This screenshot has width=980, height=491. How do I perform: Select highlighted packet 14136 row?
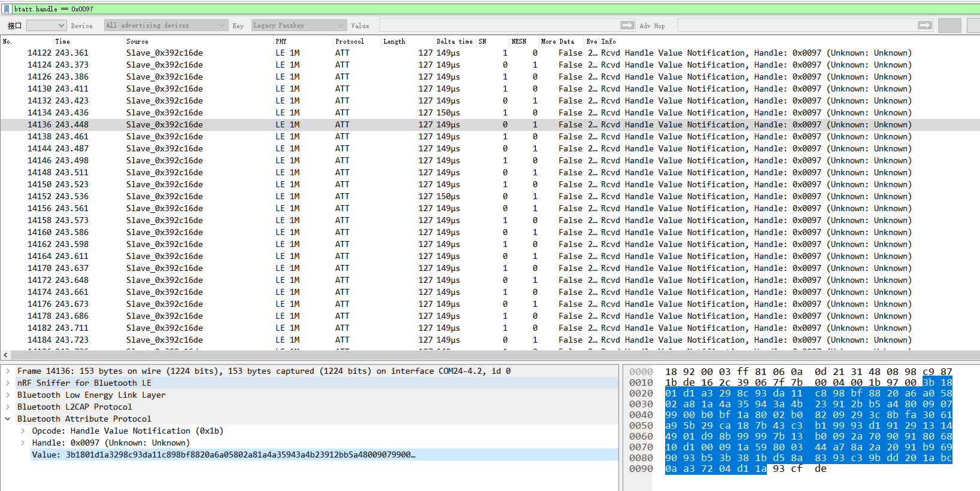pos(490,124)
